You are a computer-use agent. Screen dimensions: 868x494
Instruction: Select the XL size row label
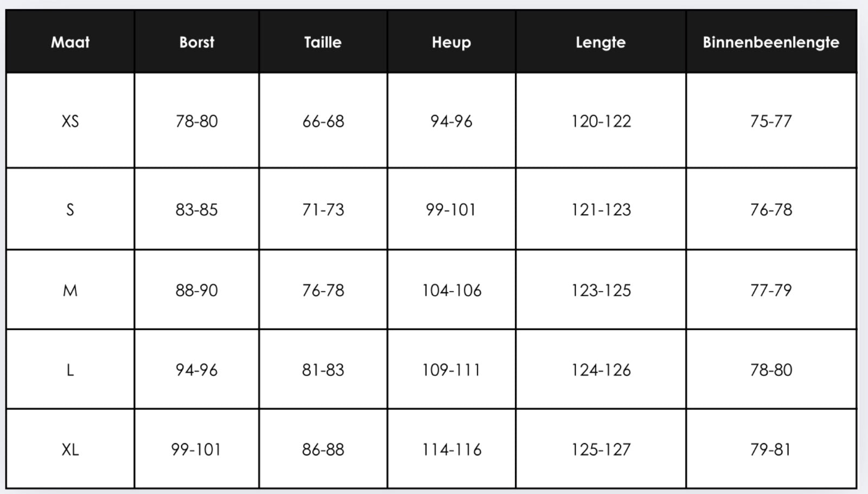(x=70, y=450)
